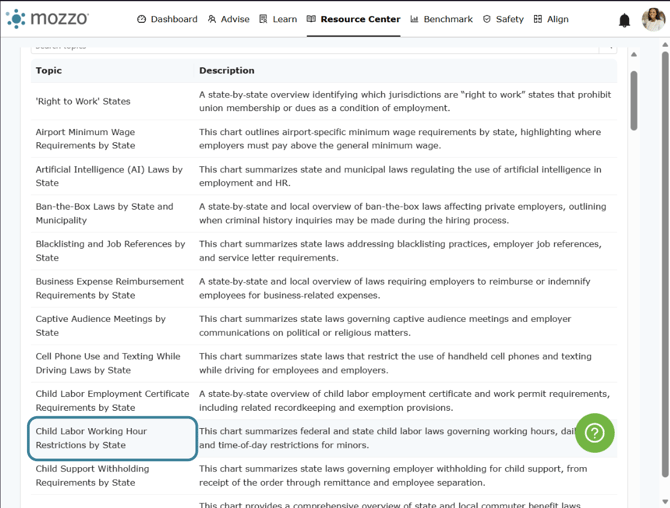Click the captive audience meetings description
This screenshot has width=670, height=508.
(385, 326)
